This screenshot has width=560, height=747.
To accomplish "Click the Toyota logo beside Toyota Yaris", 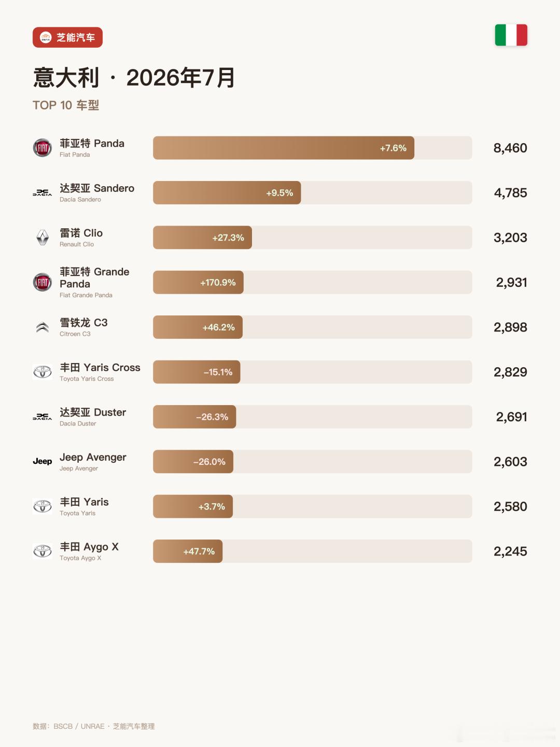I will click(x=43, y=506).
